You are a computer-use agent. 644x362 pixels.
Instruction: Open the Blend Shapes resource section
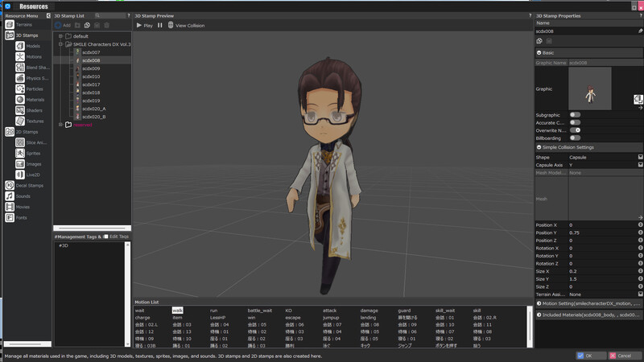coord(32,68)
